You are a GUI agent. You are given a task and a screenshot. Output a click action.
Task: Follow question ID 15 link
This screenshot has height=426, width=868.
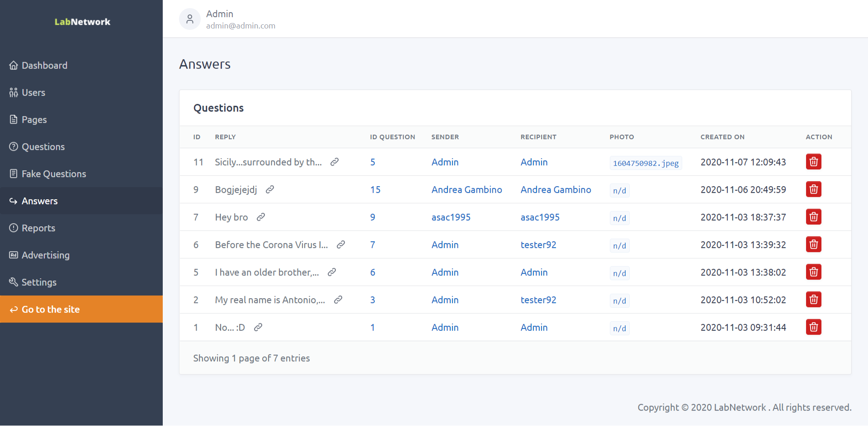pos(375,190)
